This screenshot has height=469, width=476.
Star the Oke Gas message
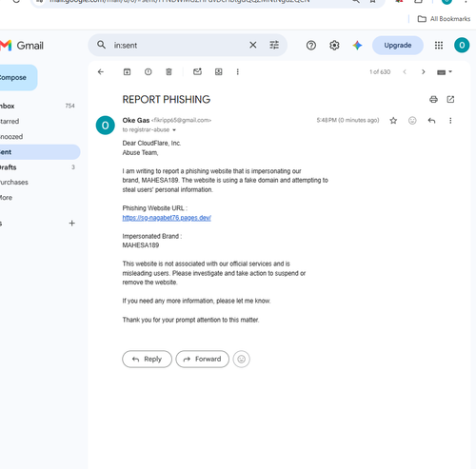point(393,121)
